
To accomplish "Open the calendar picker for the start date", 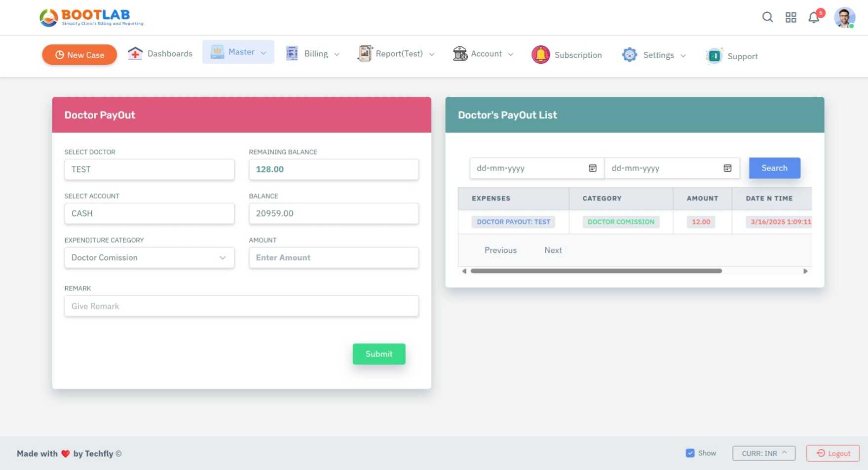I will (x=592, y=168).
